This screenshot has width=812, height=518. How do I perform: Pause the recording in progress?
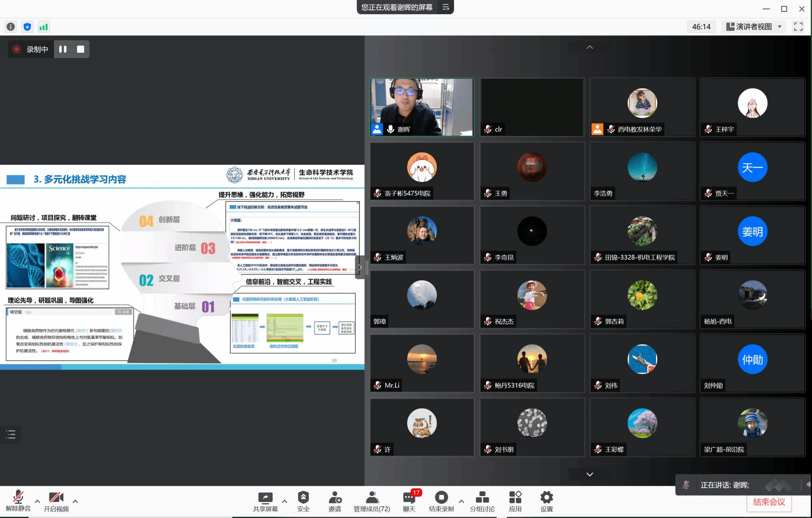[63, 49]
